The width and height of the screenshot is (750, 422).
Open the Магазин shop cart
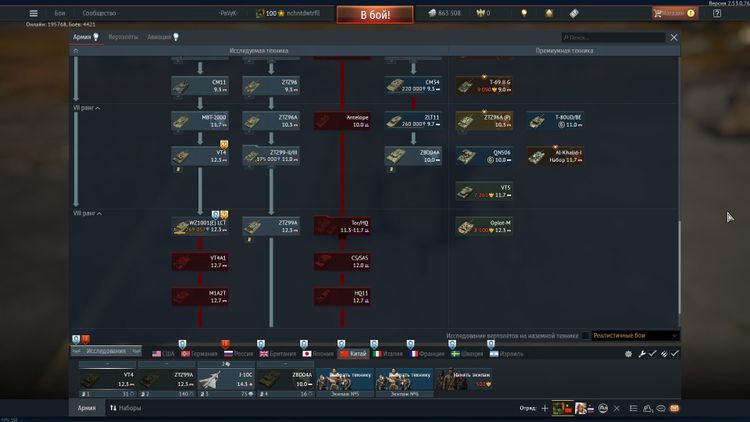coord(674,13)
